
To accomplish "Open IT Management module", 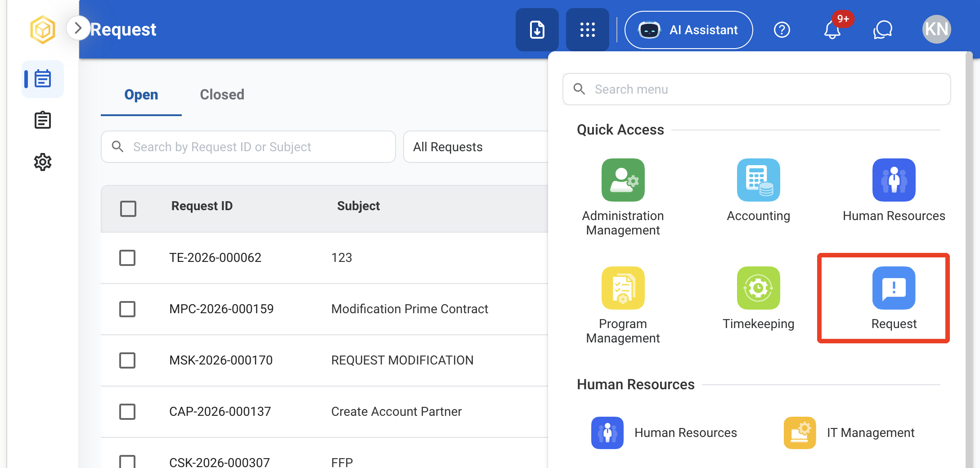I will tap(849, 433).
